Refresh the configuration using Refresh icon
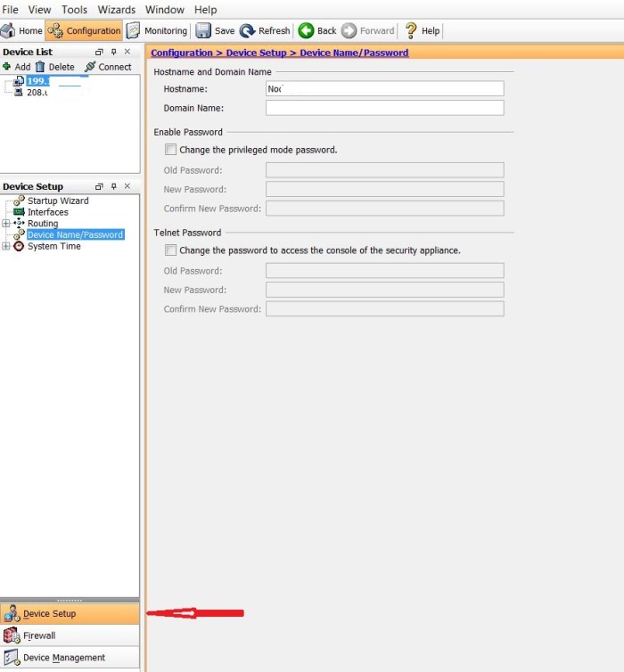Image resolution: width=624 pixels, height=672 pixels. [247, 30]
